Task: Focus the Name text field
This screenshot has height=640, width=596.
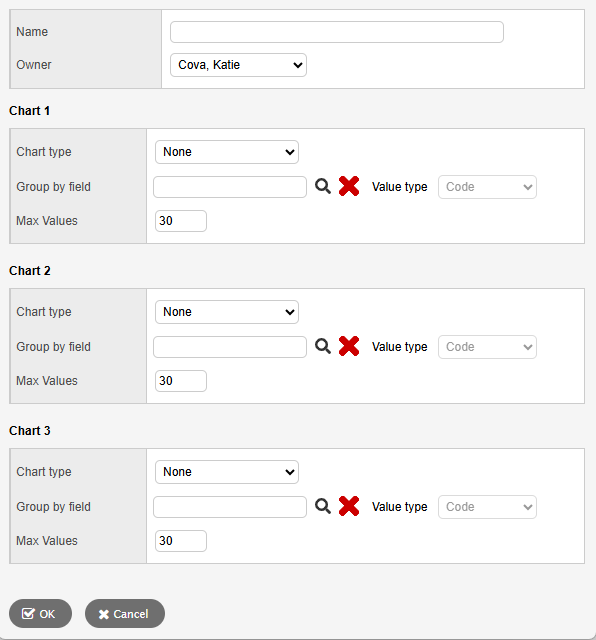Action: tap(337, 32)
